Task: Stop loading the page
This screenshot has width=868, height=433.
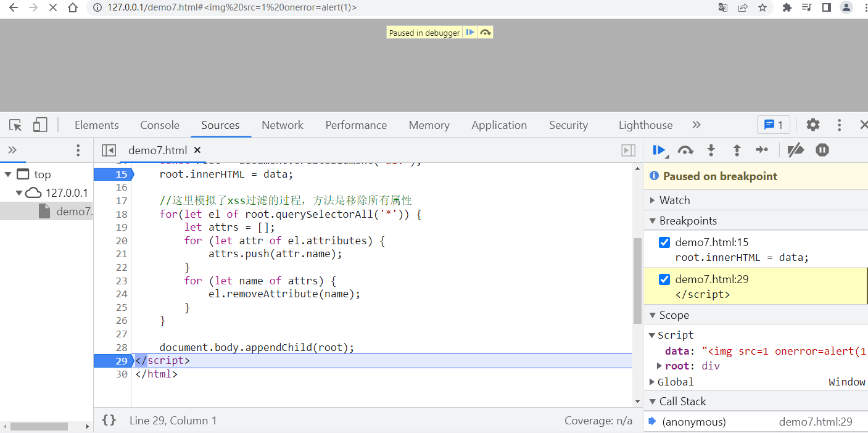Action: click(x=52, y=8)
